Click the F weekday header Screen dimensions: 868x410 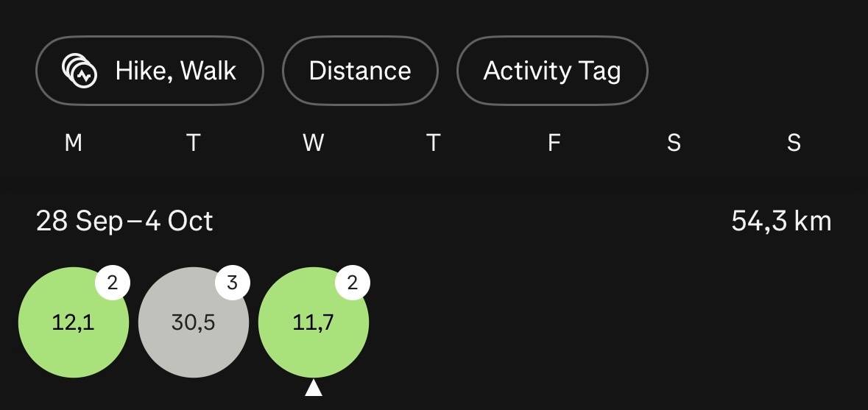pyautogui.click(x=554, y=144)
